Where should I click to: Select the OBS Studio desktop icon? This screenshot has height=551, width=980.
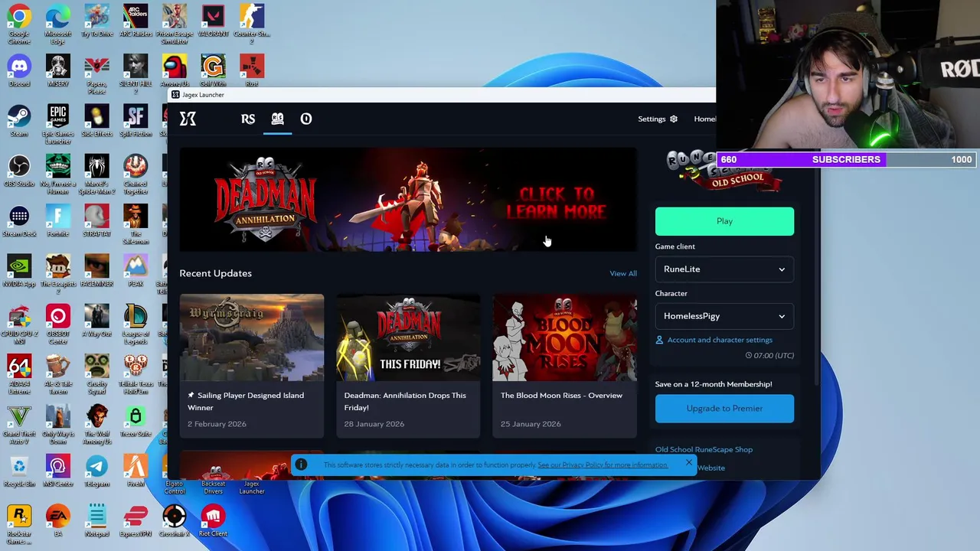(19, 171)
